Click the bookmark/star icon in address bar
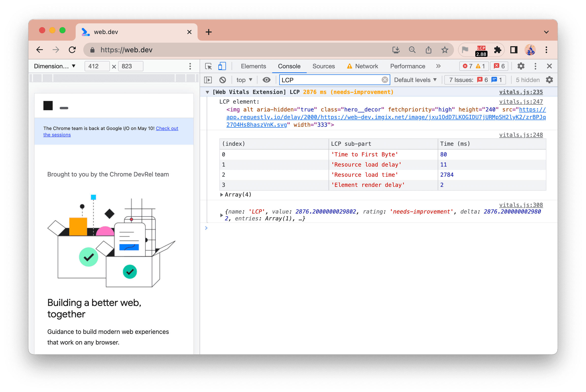This screenshot has width=586, height=392. point(445,50)
